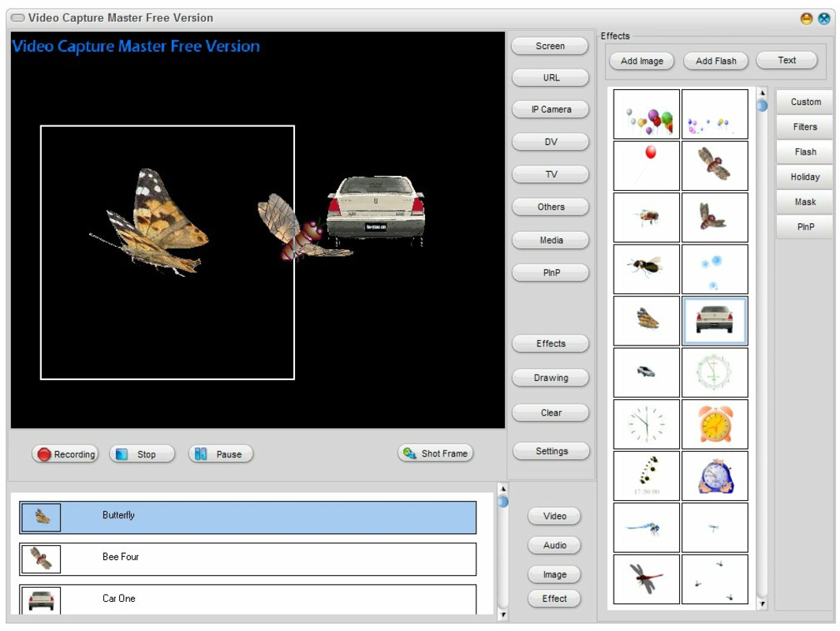840x631 pixels.
Task: Select the blue dragonfly effect thumbnail
Action: tap(644, 527)
